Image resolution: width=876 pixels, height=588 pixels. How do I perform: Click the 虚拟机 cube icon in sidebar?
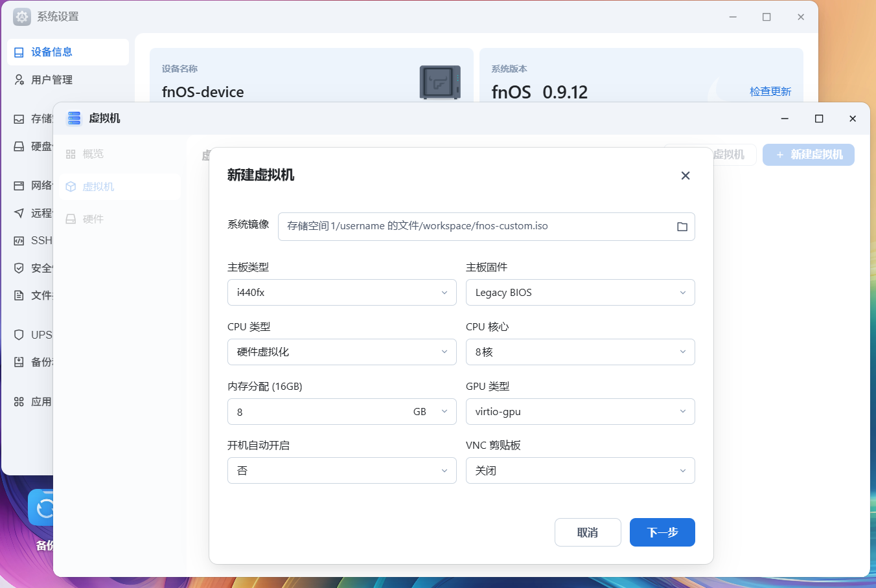point(71,187)
